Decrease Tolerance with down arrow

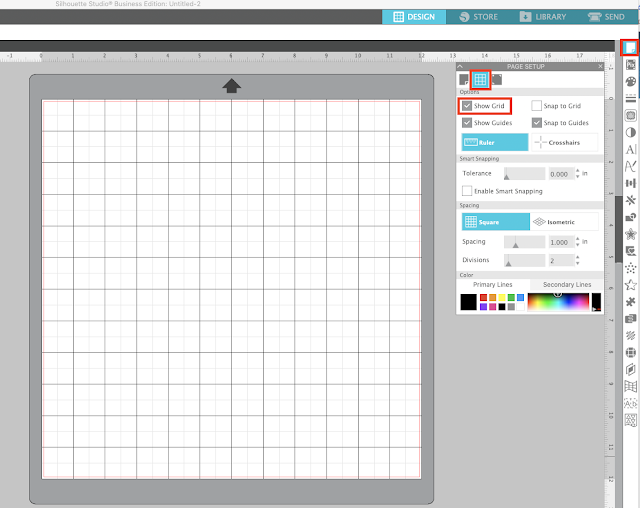coord(578,177)
